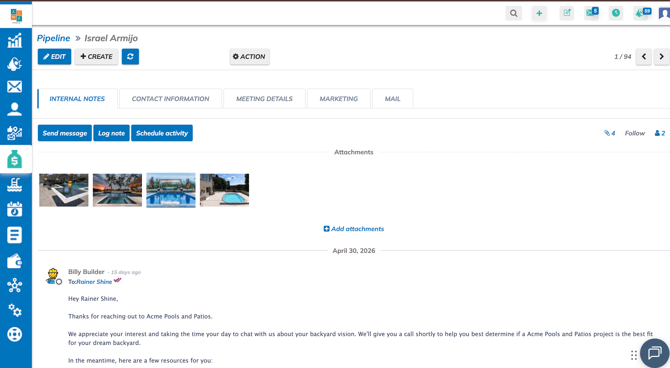Click the search magnifier icon
This screenshot has height=368, width=670.
click(514, 13)
